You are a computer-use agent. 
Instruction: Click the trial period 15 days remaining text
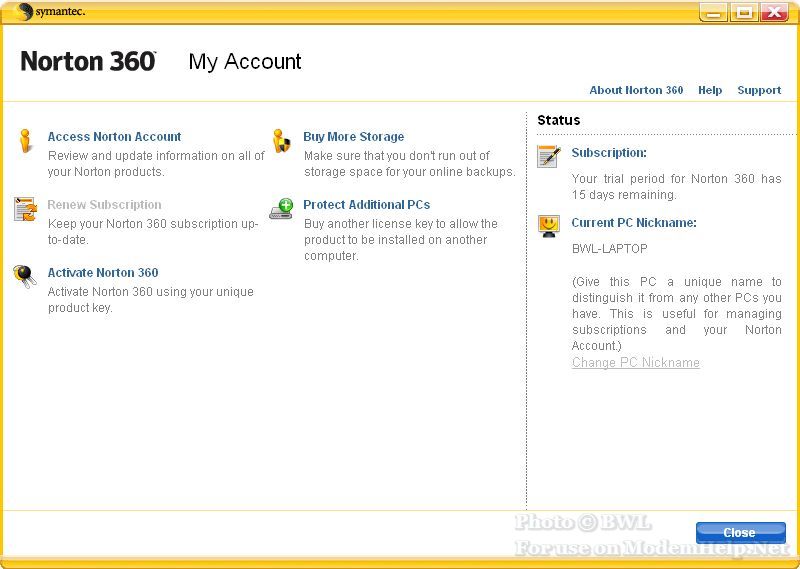[x=677, y=187]
